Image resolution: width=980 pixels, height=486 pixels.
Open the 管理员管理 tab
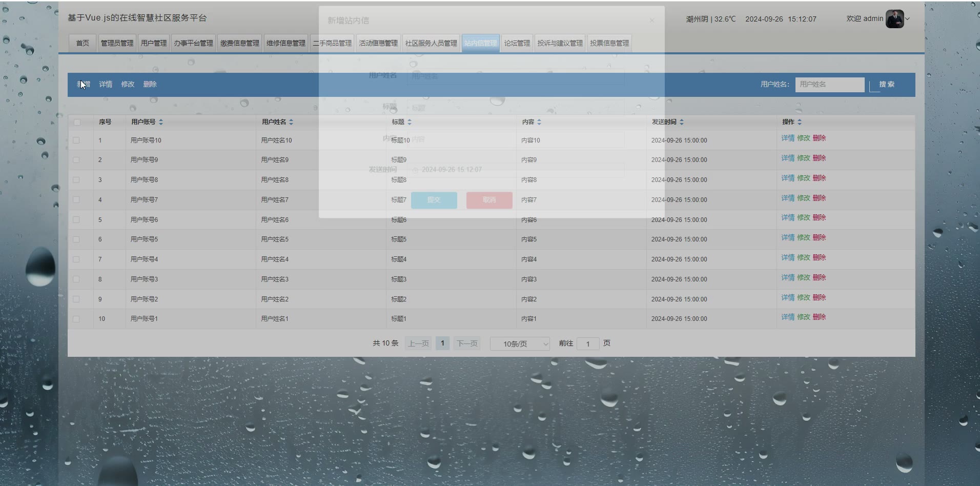[117, 43]
